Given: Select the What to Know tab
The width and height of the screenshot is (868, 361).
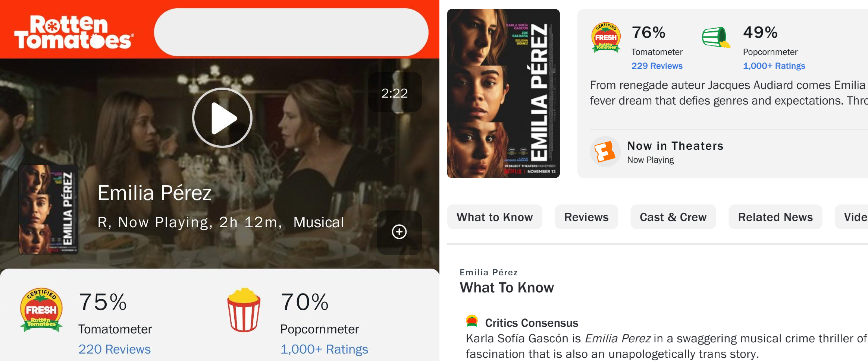Looking at the screenshot, I should [x=495, y=217].
